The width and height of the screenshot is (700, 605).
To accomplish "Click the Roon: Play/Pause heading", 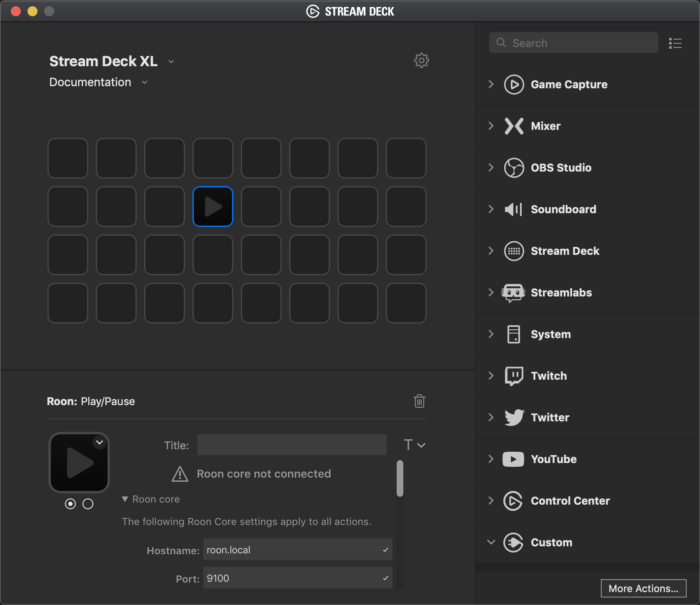I will tap(91, 401).
